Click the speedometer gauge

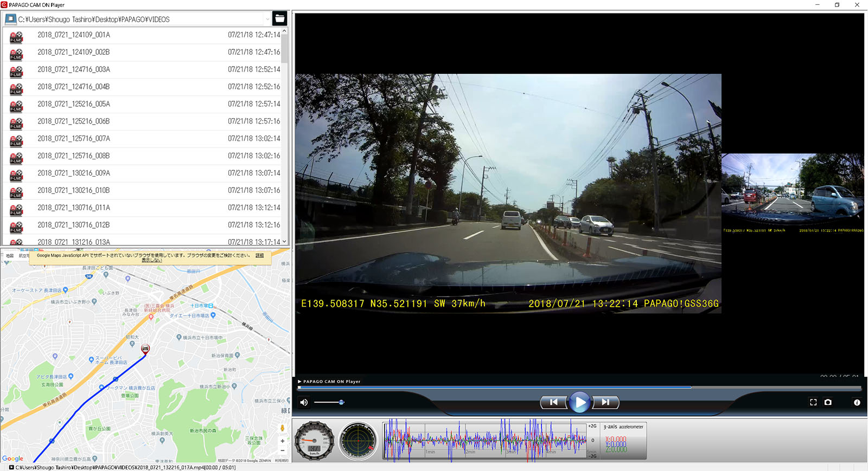click(x=314, y=441)
